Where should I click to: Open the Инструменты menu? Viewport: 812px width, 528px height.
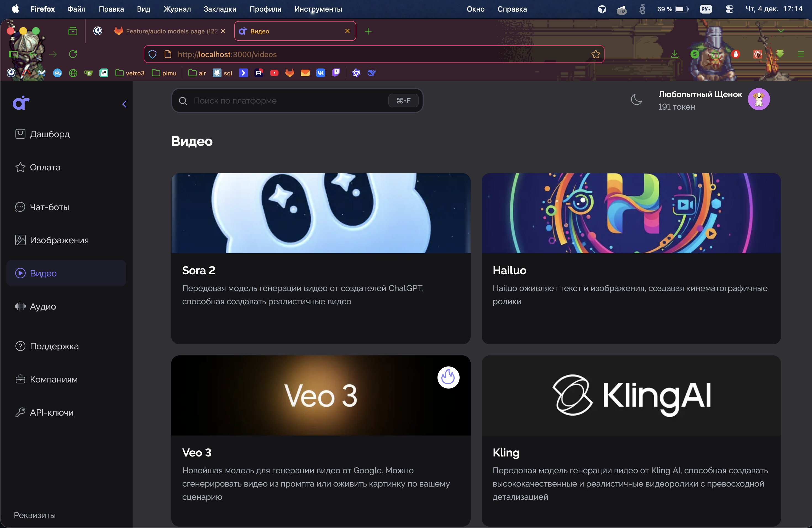click(318, 9)
